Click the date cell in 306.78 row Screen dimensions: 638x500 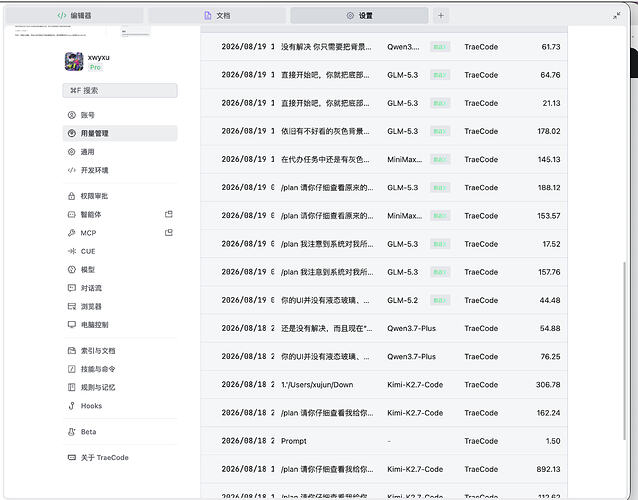pos(248,384)
